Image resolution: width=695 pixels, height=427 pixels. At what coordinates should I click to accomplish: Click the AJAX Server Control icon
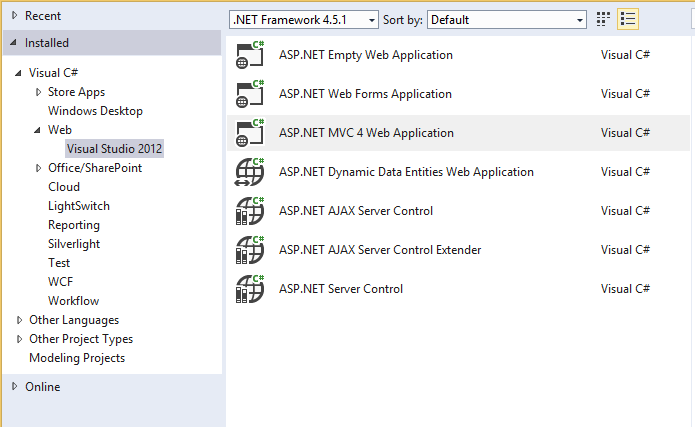(x=249, y=211)
